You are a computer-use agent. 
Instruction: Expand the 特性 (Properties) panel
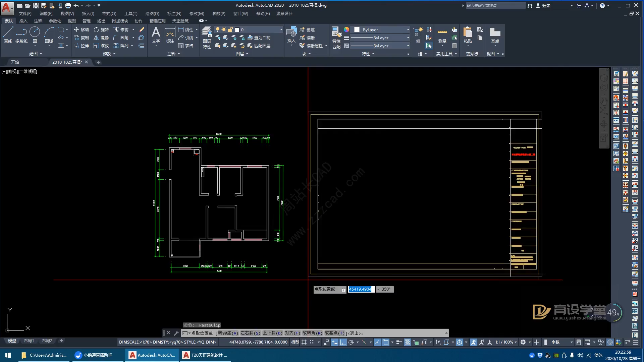[368, 54]
